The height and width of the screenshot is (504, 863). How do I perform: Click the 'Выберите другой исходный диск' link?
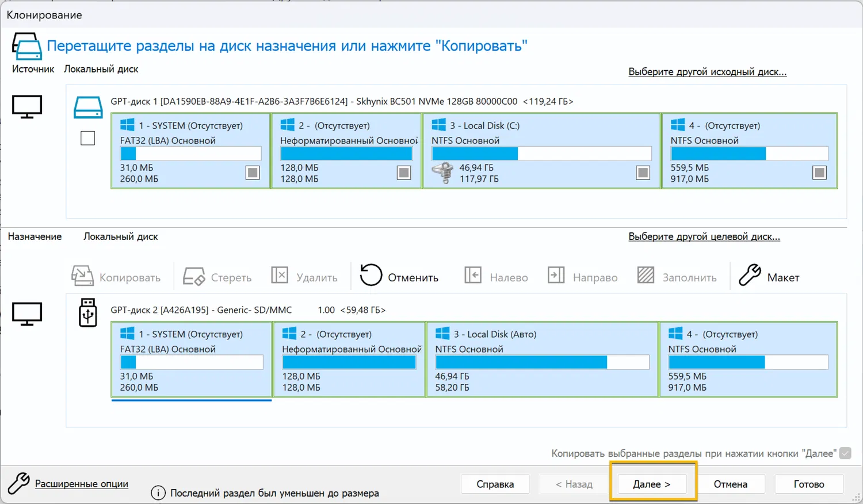point(707,72)
